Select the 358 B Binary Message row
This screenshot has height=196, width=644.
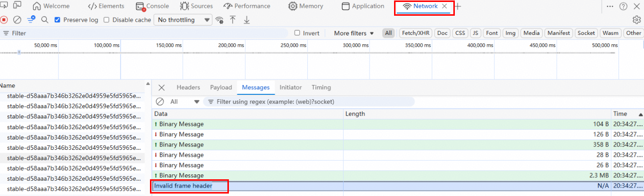(x=397, y=145)
